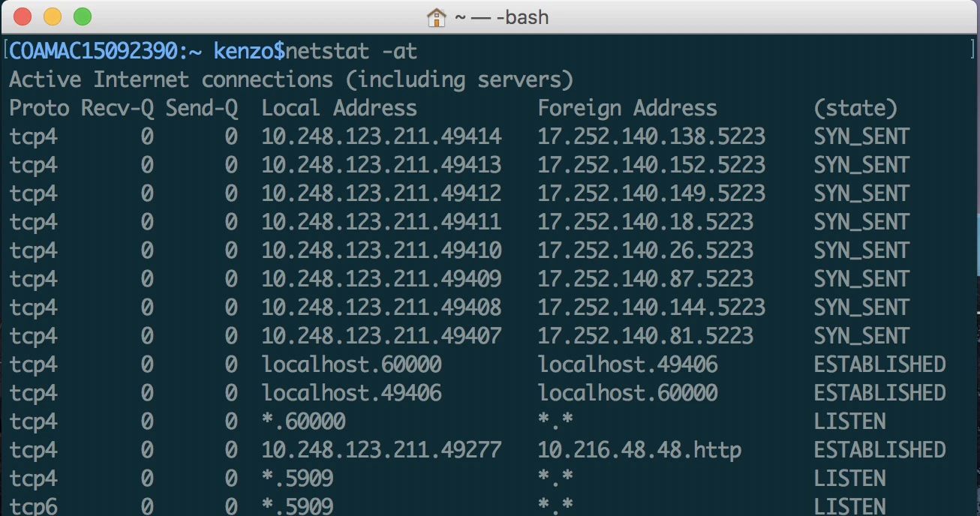Click foreign address 17.252.140.87.5223
980x516 pixels.
tap(645, 279)
